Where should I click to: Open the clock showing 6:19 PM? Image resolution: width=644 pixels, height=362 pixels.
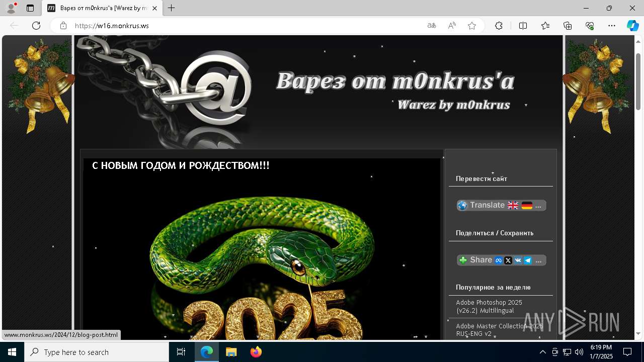(x=601, y=352)
